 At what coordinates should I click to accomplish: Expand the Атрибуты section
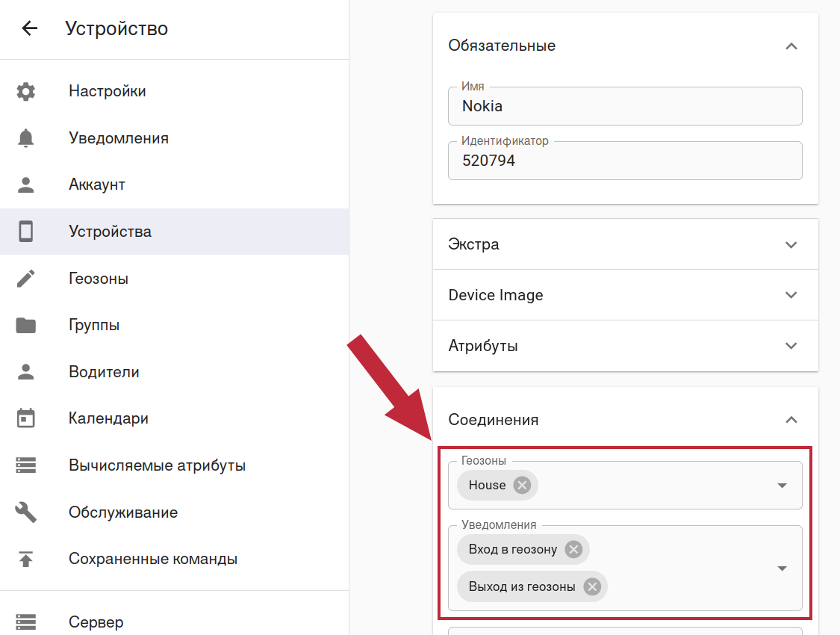[x=791, y=346]
